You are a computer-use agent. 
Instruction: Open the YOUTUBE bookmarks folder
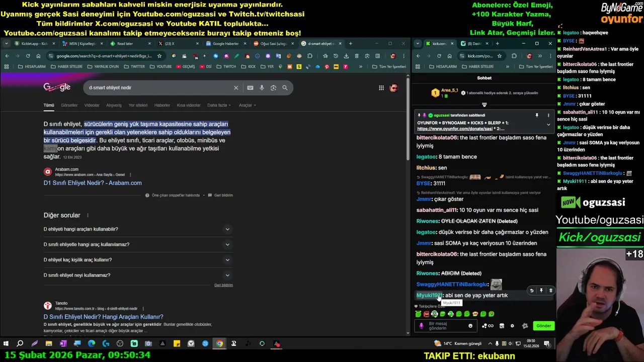161,66
